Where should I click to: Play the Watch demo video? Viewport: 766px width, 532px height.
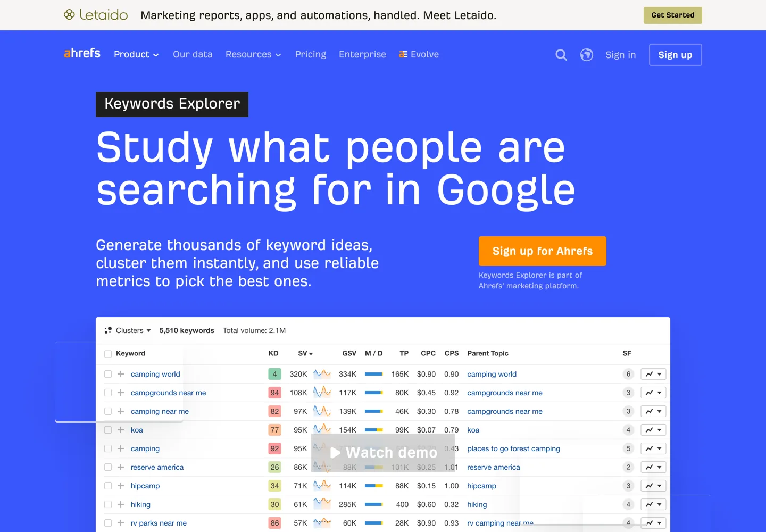pyautogui.click(x=383, y=453)
